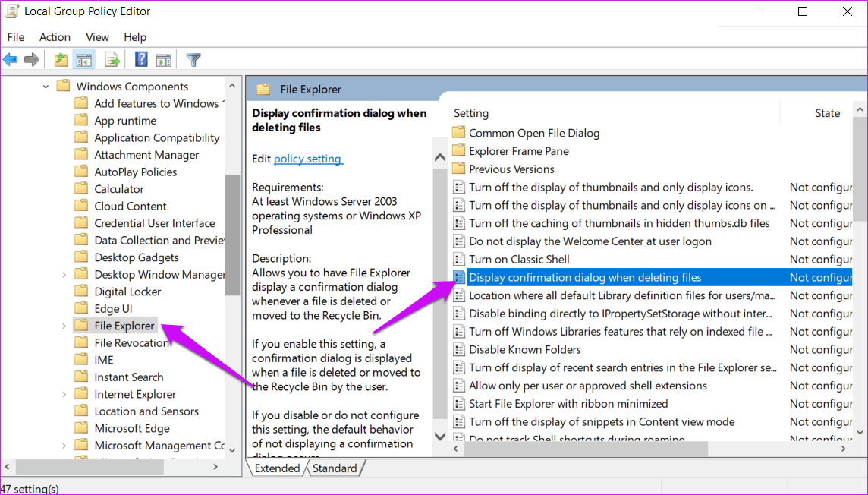The height and width of the screenshot is (495, 868).
Task: Click description pane scroll up arrow
Action: click(440, 158)
